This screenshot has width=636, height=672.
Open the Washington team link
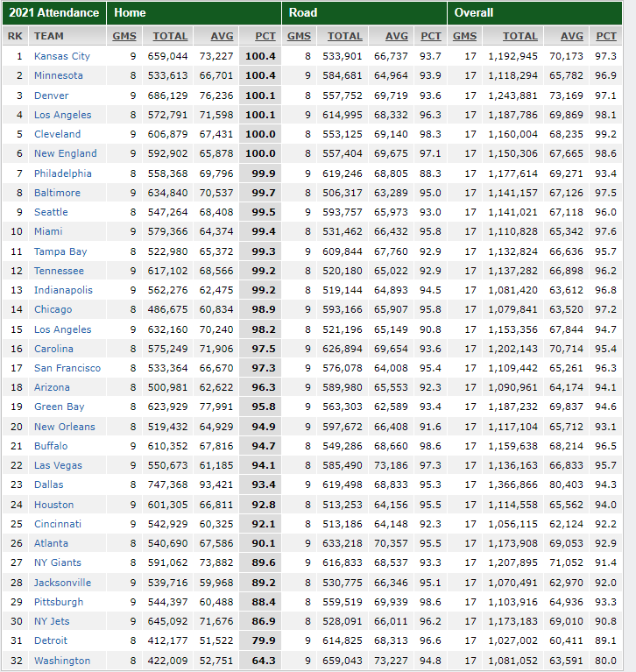pyautogui.click(x=62, y=661)
